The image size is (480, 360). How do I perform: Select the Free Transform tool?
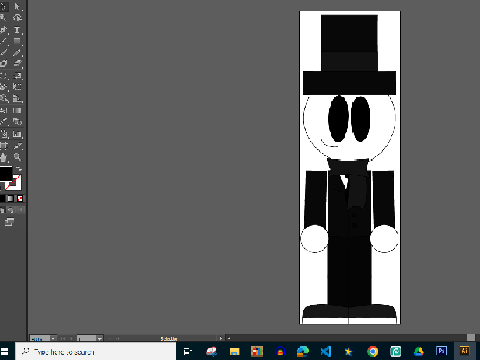17,87
